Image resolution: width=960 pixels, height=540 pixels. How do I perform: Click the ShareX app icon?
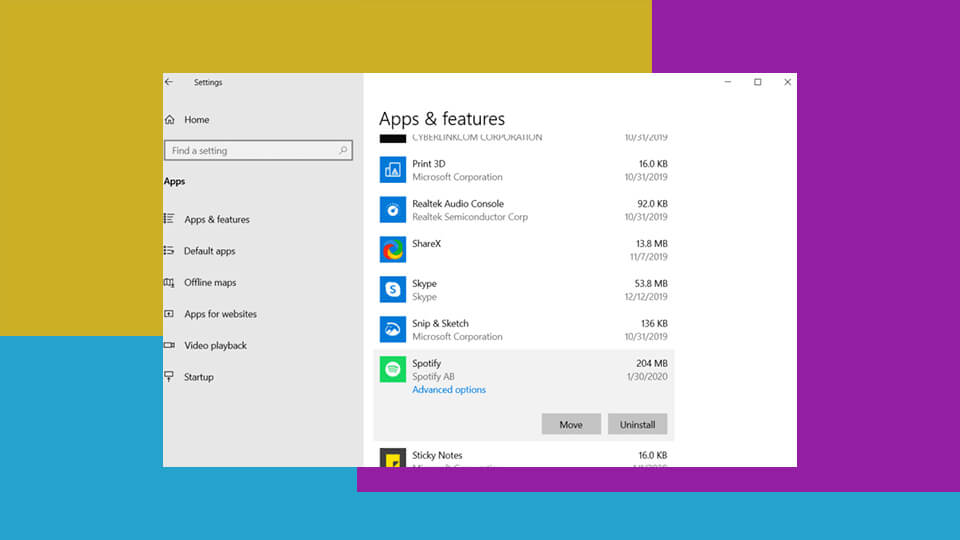coord(392,249)
